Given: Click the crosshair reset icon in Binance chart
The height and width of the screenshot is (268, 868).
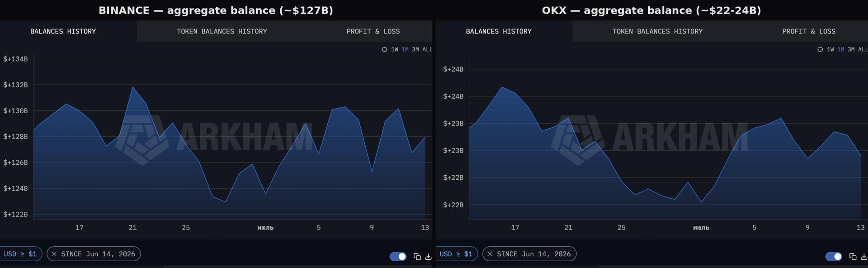Looking at the screenshot, I should tap(384, 49).
